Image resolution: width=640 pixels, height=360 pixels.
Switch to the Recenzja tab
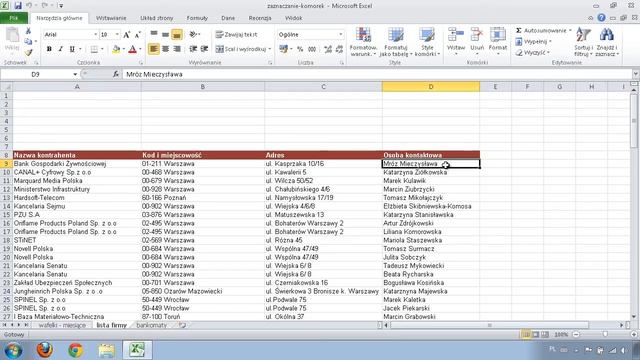point(260,18)
